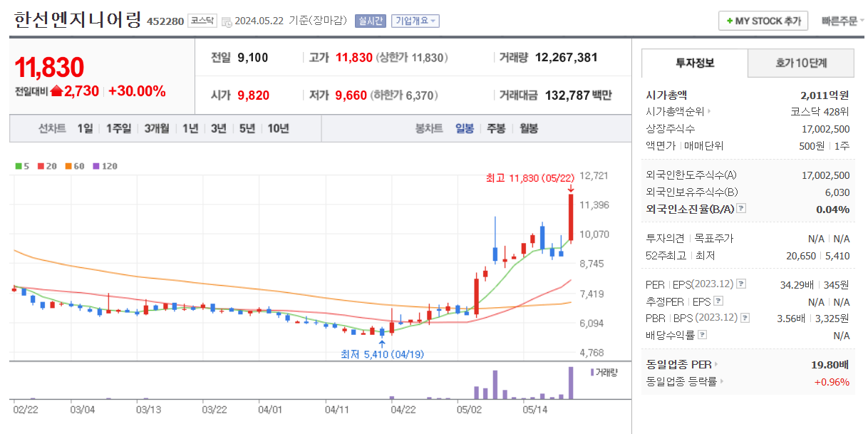Click the 저가 value 9,660

351,95
